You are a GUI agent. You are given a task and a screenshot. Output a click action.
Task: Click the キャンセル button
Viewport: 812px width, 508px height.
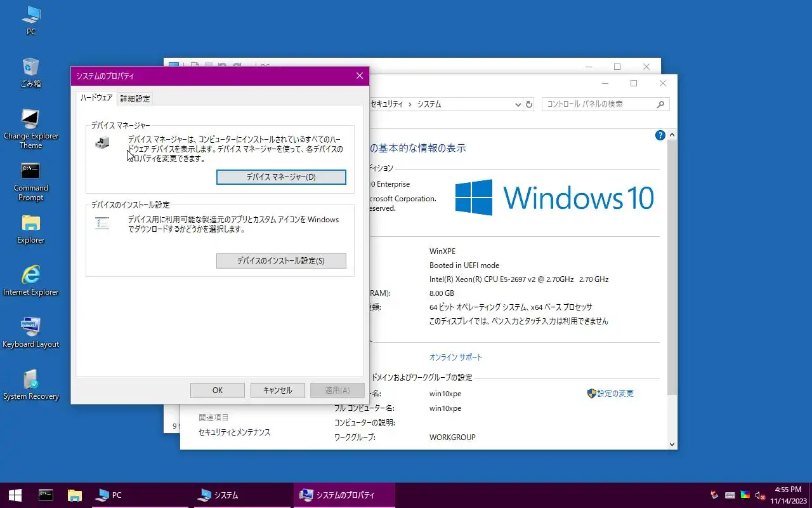pos(277,391)
